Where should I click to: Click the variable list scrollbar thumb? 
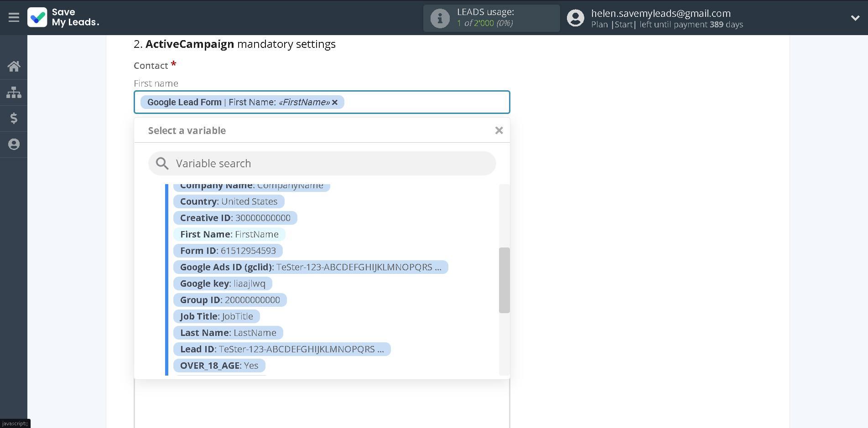(504, 280)
